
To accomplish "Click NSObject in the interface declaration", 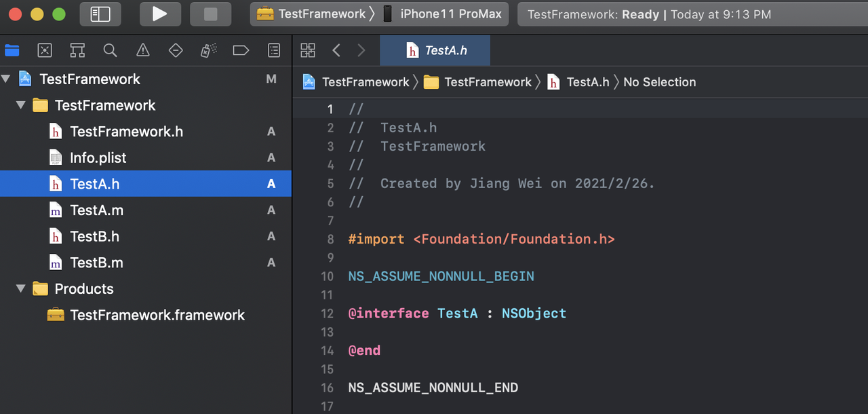I will [x=534, y=314].
